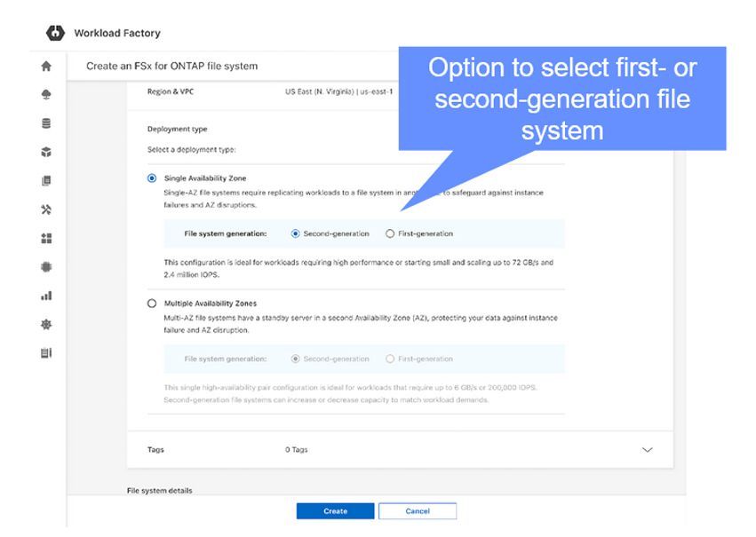Click the grid tiles icon in the sidebar
Screen dimensions: 756x537
[46, 239]
